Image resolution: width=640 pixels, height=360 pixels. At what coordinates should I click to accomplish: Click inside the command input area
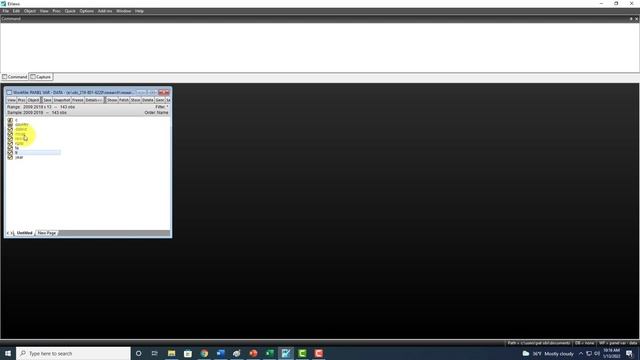point(320,47)
